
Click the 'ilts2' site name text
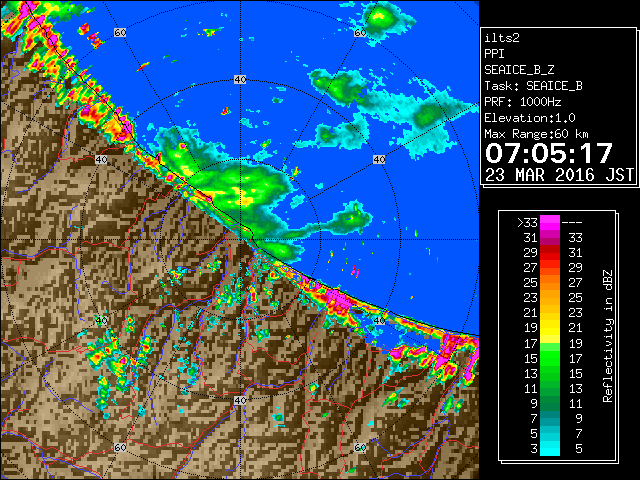coord(502,38)
